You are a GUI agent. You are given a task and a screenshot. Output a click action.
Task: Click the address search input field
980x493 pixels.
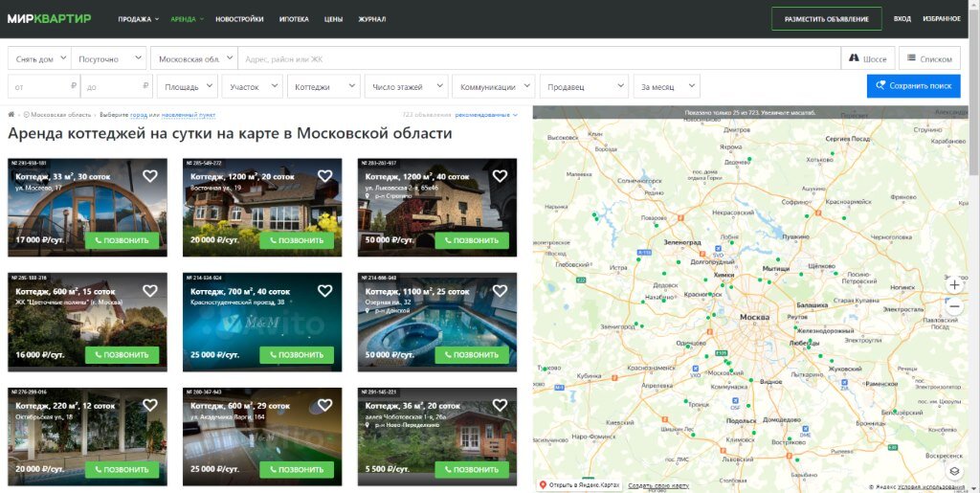[x=540, y=58]
